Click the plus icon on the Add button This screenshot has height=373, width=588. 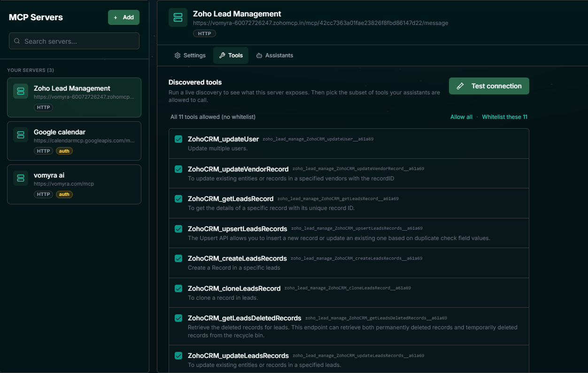(x=116, y=17)
